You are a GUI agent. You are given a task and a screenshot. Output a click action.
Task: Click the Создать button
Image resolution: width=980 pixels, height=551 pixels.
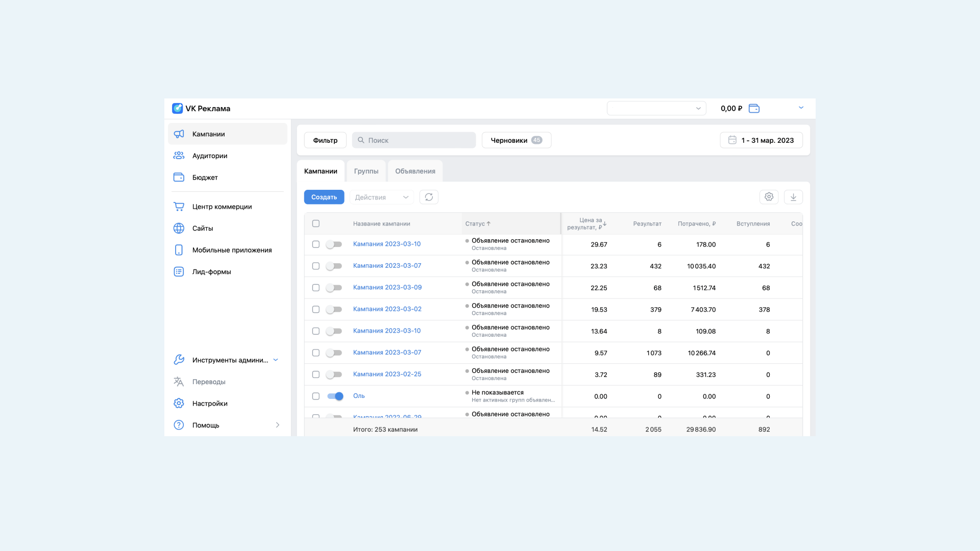324,197
